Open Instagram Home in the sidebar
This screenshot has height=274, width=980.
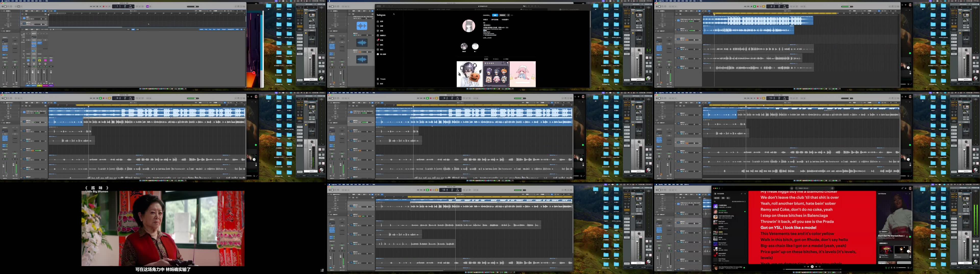[380, 22]
